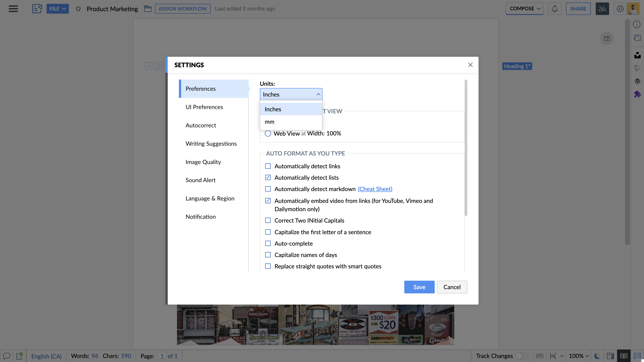Screen dimensions: 644x362
Task: Check Automatically detect links
Action: coord(268,166)
